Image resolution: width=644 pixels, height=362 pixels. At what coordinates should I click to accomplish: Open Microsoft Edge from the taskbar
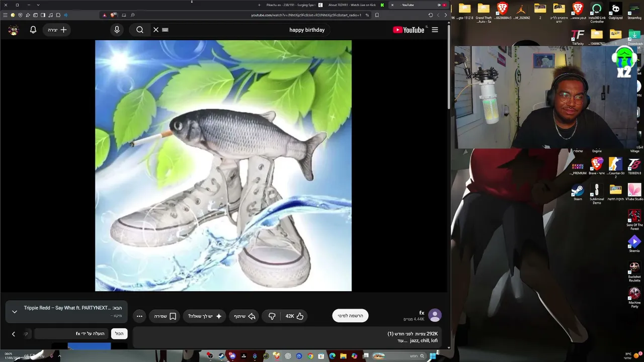tap(333, 356)
